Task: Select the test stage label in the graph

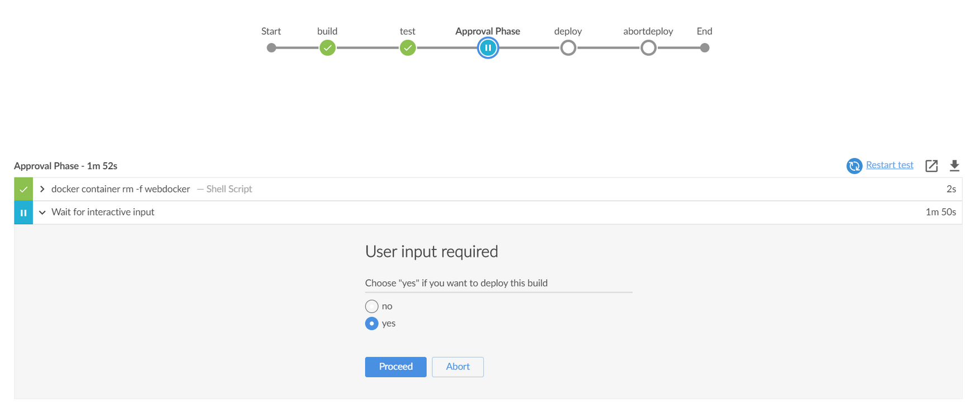Action: pyautogui.click(x=408, y=31)
